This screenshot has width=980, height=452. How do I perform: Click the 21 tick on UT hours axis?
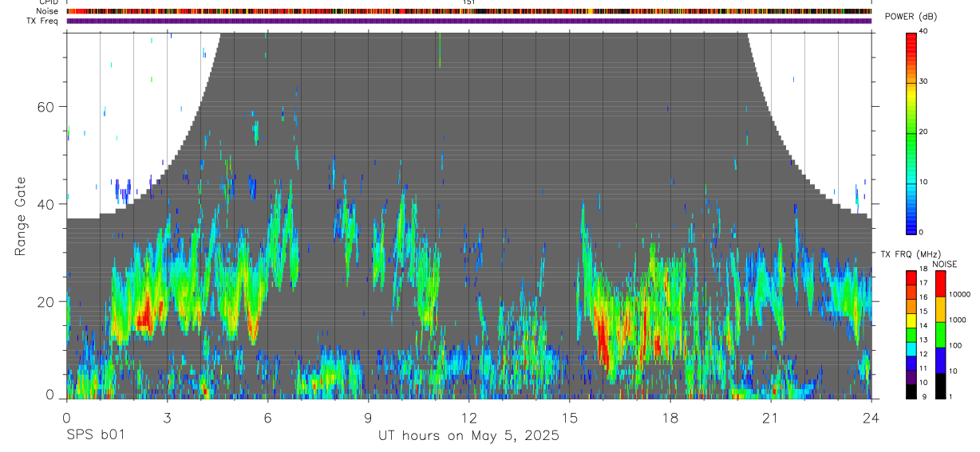[x=770, y=417]
